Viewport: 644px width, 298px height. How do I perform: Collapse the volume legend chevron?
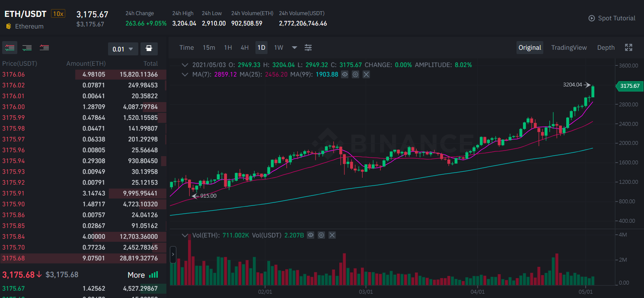coord(185,235)
